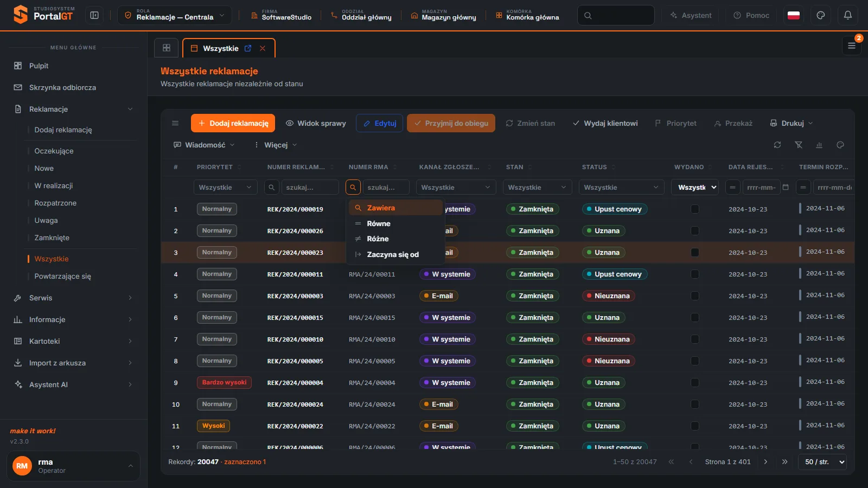Click the refresh table icon

tap(777, 145)
